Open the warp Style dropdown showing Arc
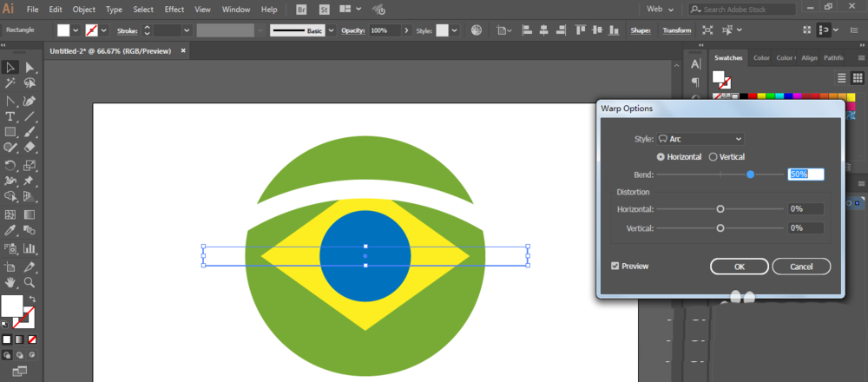868x382 pixels. (700, 139)
